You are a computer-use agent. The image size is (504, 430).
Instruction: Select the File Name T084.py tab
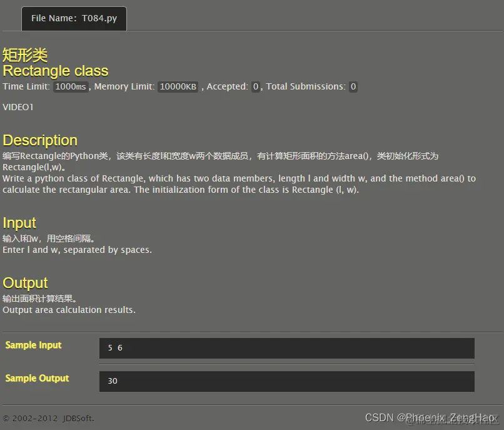click(74, 18)
